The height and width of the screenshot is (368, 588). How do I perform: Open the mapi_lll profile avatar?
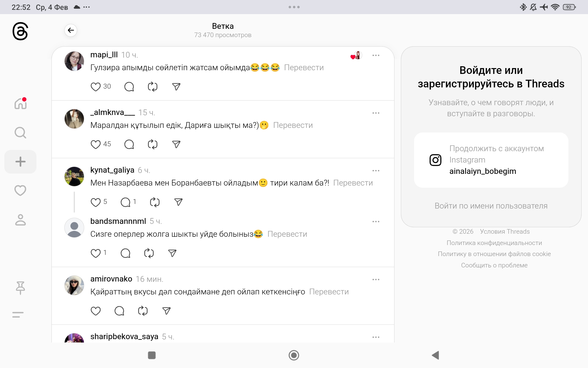tap(74, 61)
